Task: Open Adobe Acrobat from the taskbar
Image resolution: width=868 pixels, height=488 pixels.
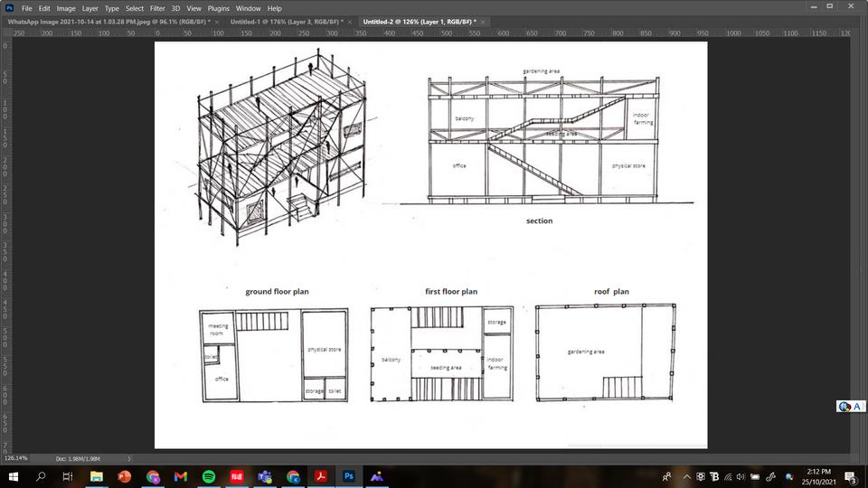Action: pos(321,476)
